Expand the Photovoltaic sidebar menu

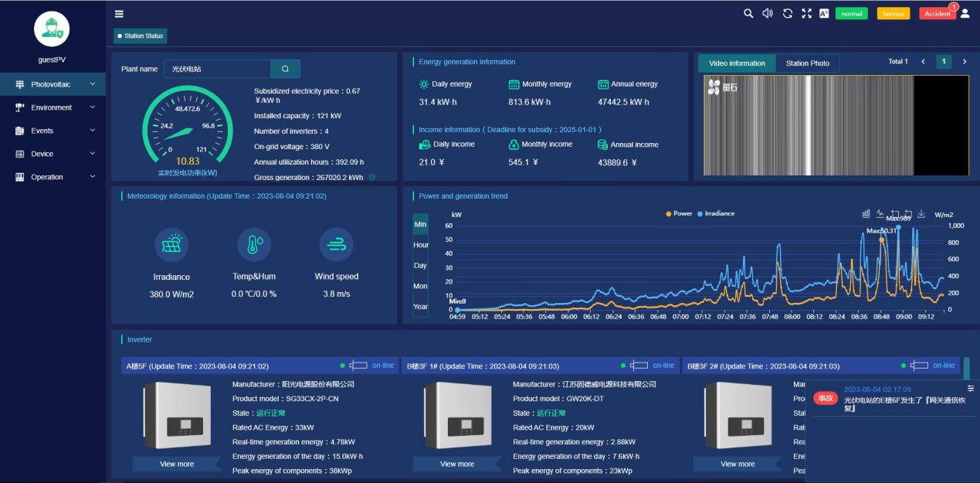click(52, 83)
